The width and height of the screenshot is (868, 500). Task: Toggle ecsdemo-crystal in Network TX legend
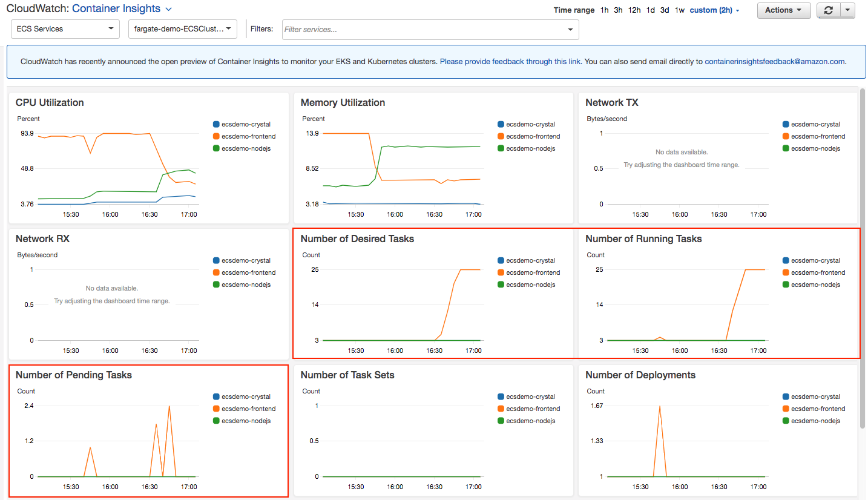click(x=813, y=124)
